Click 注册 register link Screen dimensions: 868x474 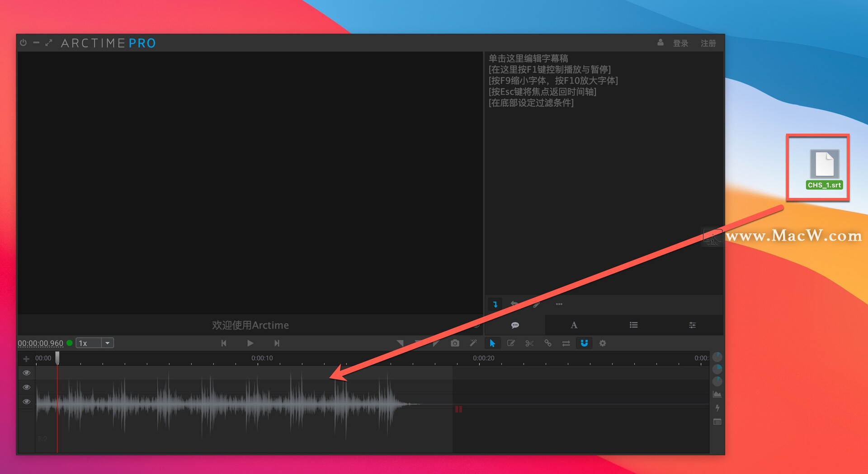(708, 43)
